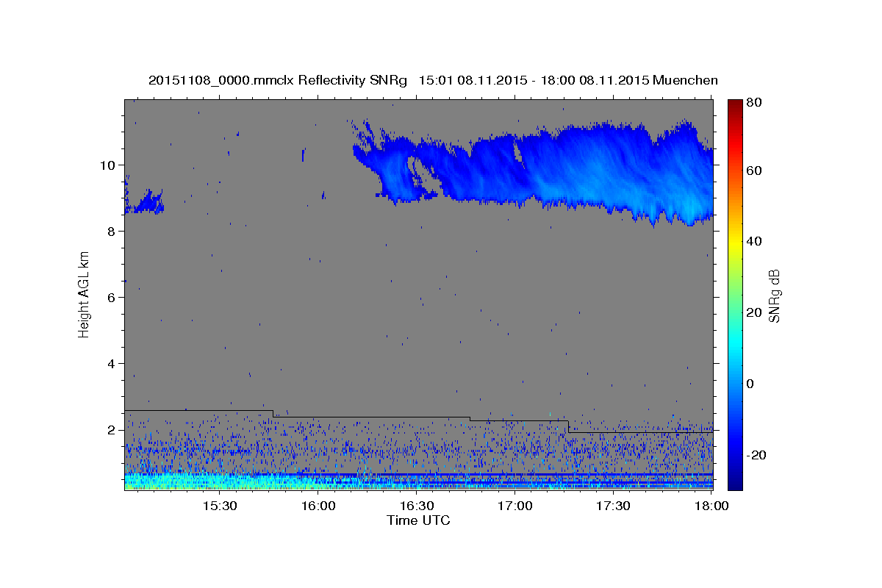Click the 17:30 time tick label
882x588 pixels.
click(613, 506)
